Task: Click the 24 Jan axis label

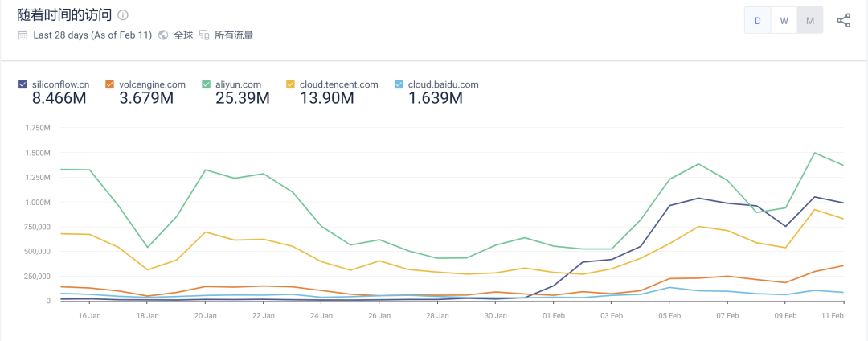Action: 321,316
